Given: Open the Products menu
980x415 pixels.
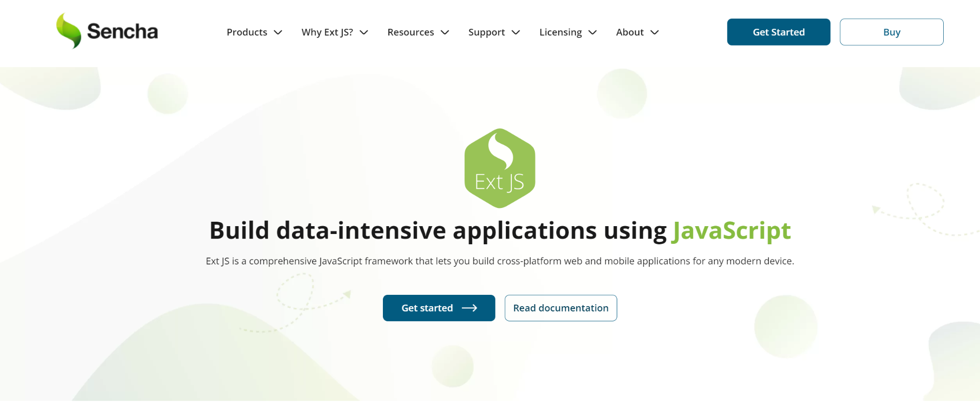Looking at the screenshot, I should [x=247, y=32].
